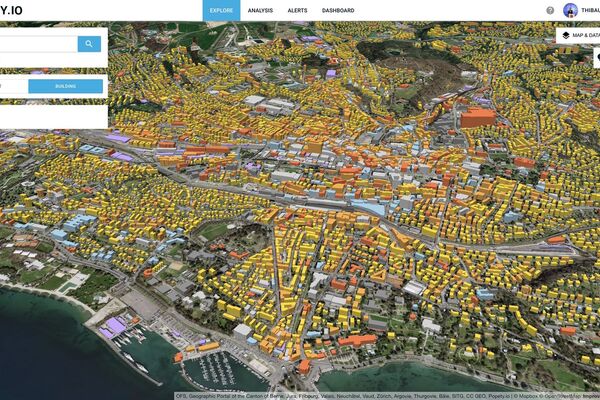Switch to the Explore tab
Screen dimensions: 600x400
[x=221, y=10]
